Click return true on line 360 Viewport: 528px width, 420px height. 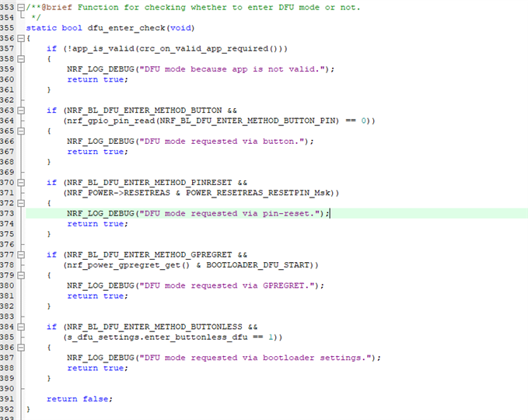click(x=98, y=79)
